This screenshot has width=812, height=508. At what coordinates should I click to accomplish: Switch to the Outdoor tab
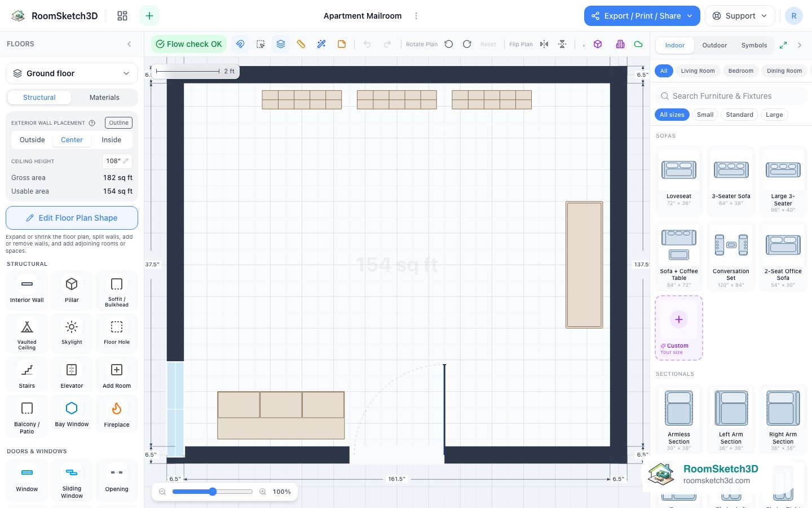714,45
